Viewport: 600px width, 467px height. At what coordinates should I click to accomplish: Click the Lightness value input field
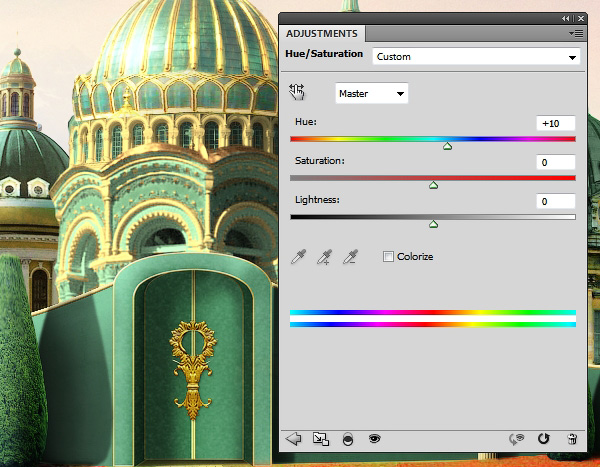pos(555,202)
